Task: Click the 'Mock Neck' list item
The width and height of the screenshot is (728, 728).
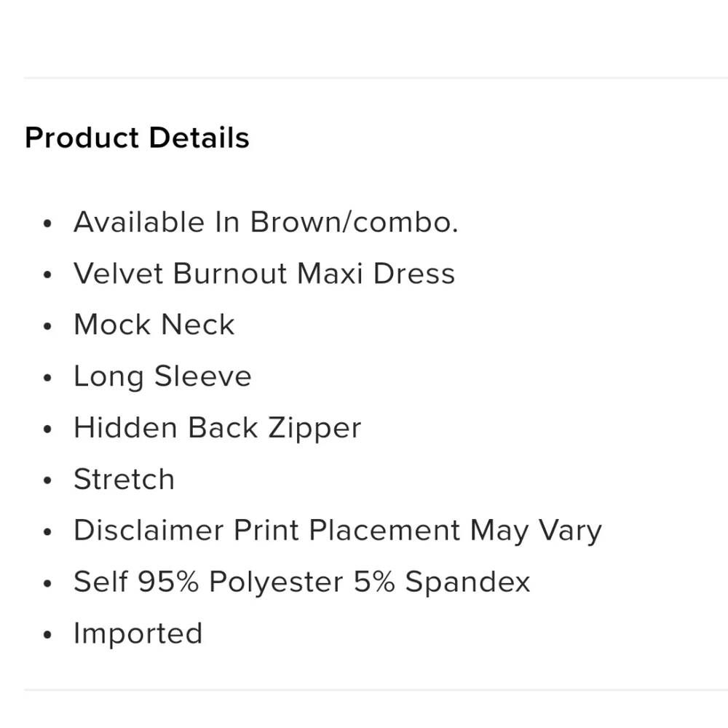Action: 154,325
